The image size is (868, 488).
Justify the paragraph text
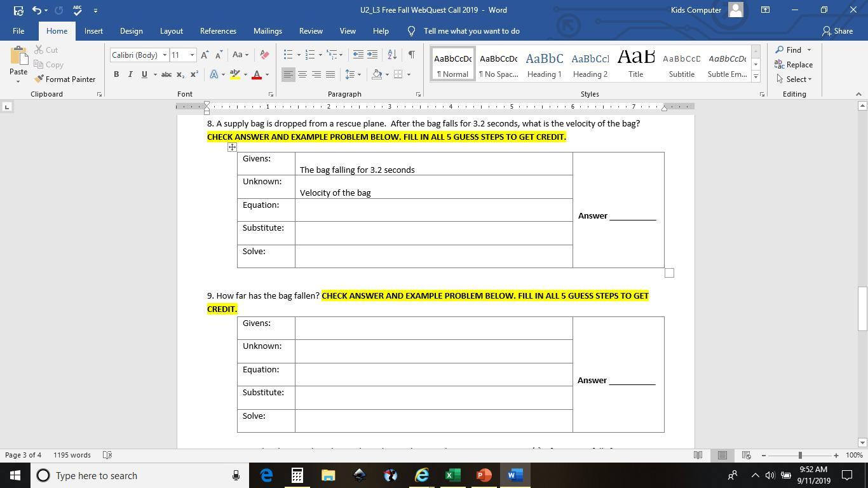point(330,75)
